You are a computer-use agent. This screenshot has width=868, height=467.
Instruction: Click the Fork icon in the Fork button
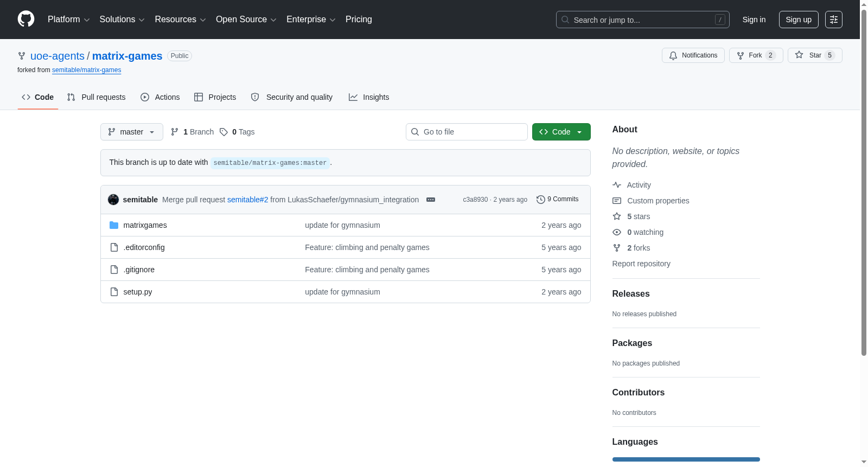(741, 55)
